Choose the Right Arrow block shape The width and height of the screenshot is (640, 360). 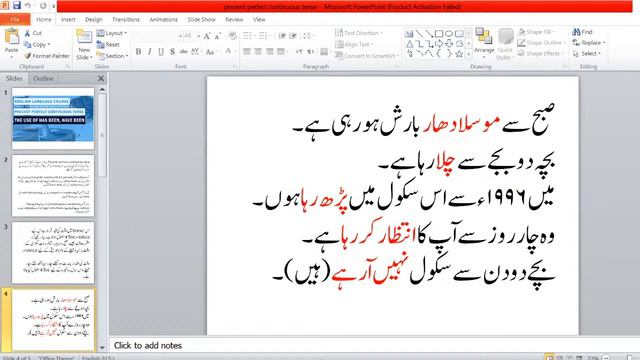(439, 44)
